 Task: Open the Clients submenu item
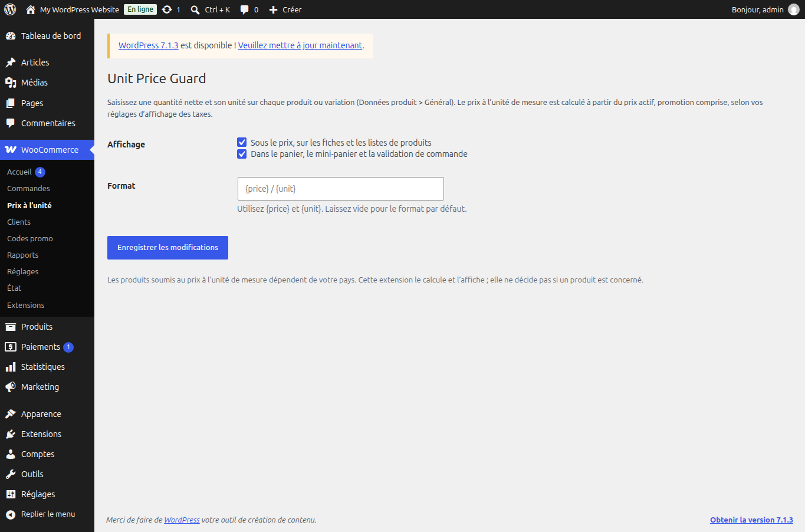pos(19,222)
